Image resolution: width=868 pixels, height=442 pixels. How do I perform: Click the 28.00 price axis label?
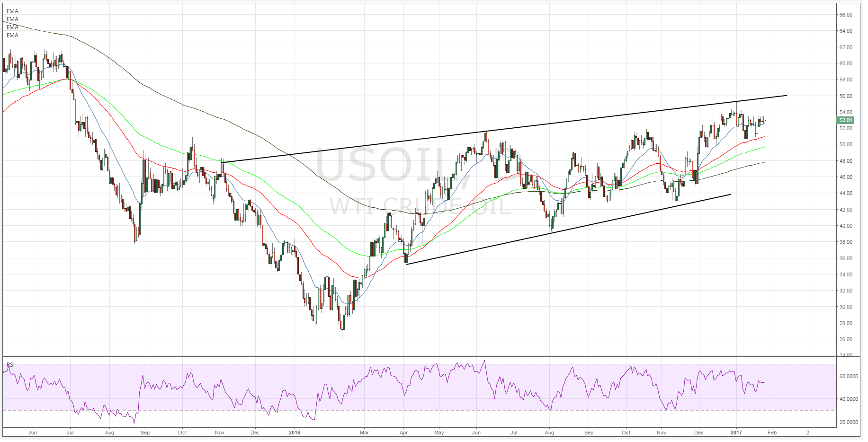[x=846, y=323]
